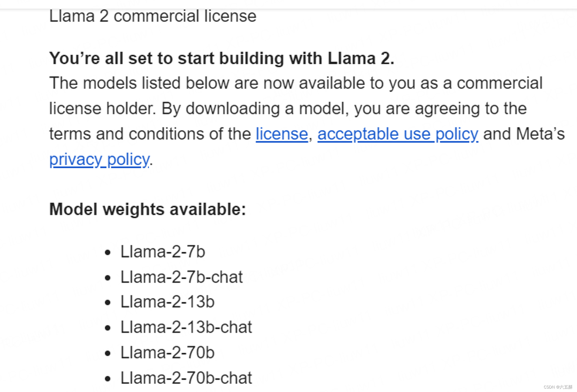
Task: Open the acceptable use policy link
Action: pos(398,134)
